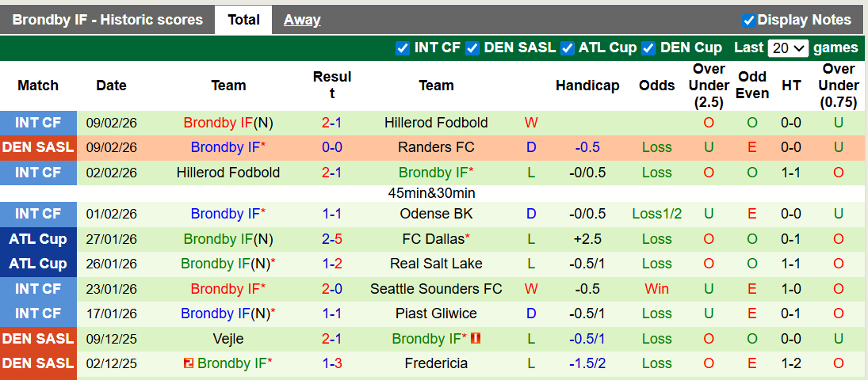Viewport: 868px width, 380px height.
Task: Switch to the Away tab
Action: click(302, 20)
